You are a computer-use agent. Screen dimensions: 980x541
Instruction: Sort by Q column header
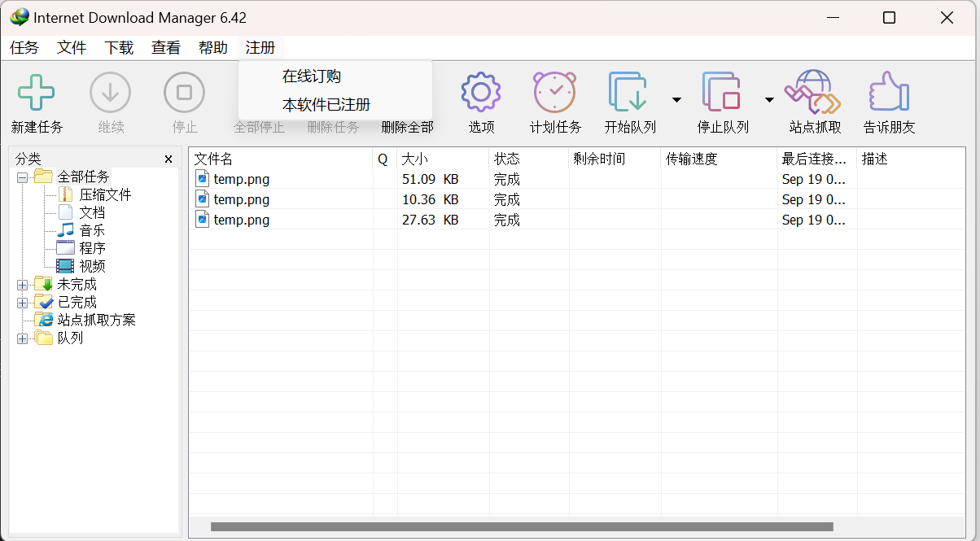click(385, 159)
